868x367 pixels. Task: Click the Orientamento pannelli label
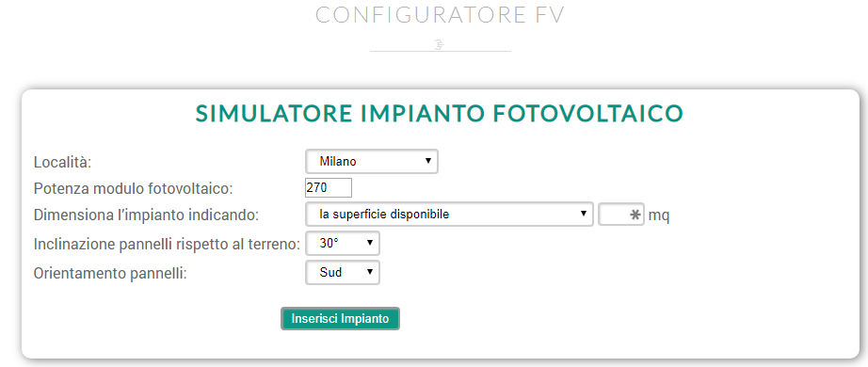(x=110, y=274)
